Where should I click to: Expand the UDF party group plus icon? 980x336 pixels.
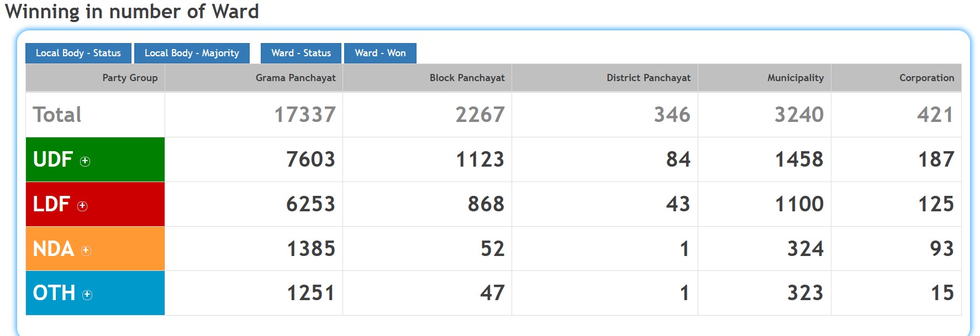(85, 161)
